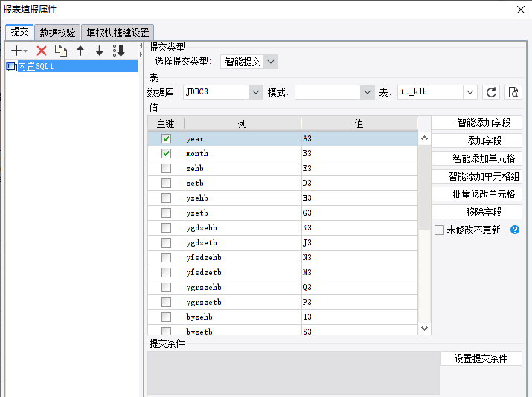Check primary key for zehb row
The height and width of the screenshot is (397, 532).
166,169
